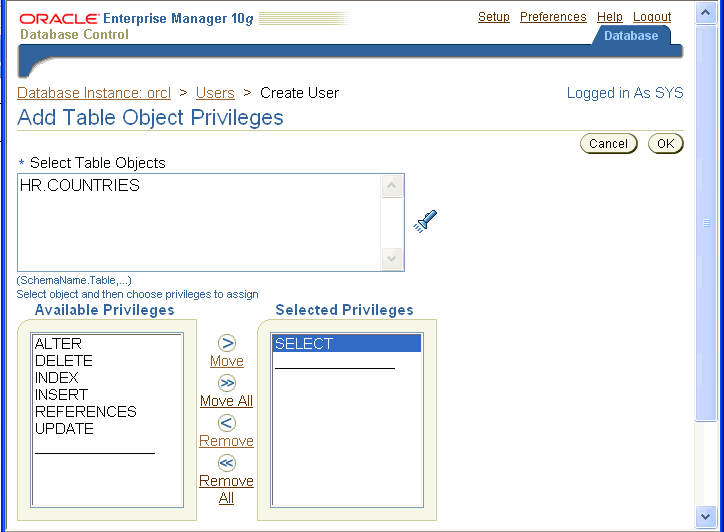This screenshot has height=532, width=724.
Task: Select ALTER in Available Privileges
Action: [x=58, y=344]
